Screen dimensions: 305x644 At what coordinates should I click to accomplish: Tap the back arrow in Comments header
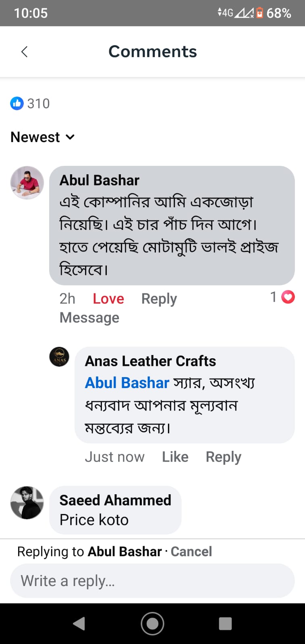click(x=25, y=52)
